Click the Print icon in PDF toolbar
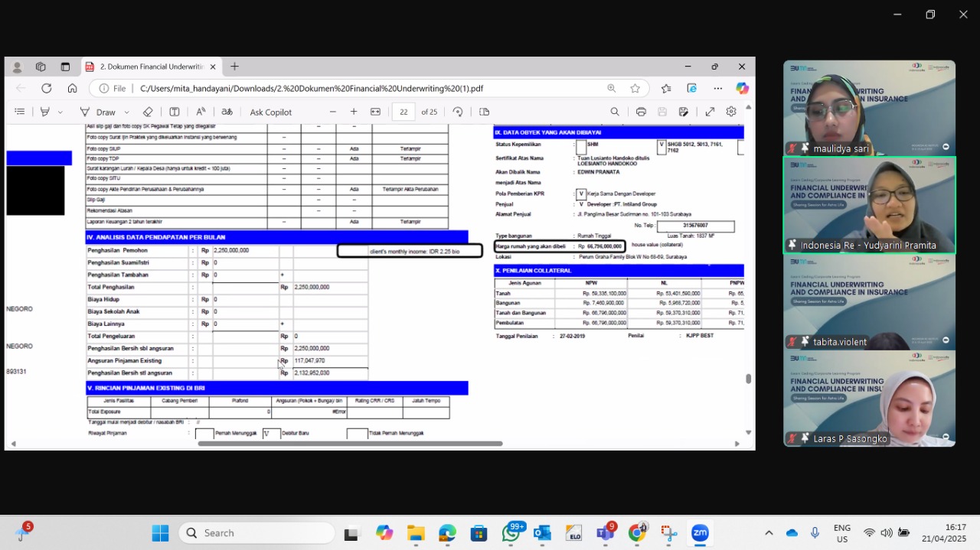The height and width of the screenshot is (550, 980). point(641,112)
